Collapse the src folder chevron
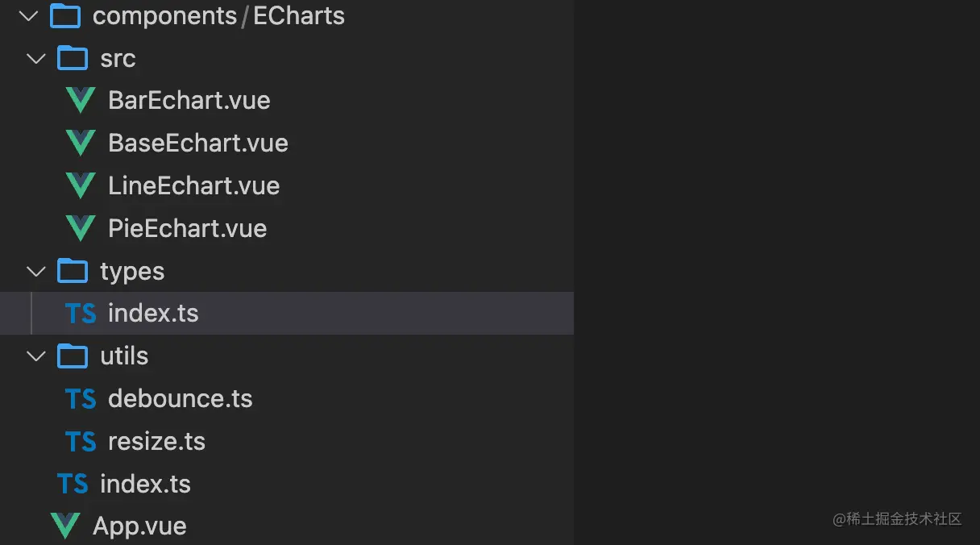The width and height of the screenshot is (980, 545). [x=36, y=59]
